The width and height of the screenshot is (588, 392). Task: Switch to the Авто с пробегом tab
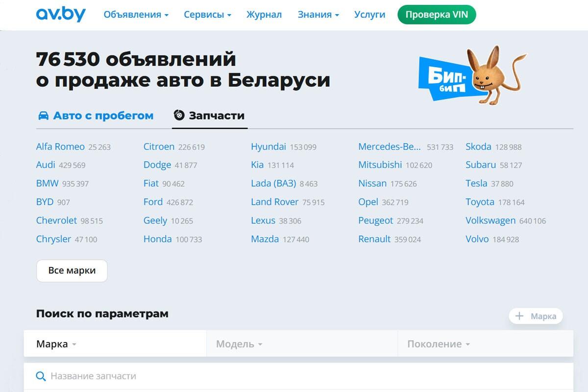point(103,116)
